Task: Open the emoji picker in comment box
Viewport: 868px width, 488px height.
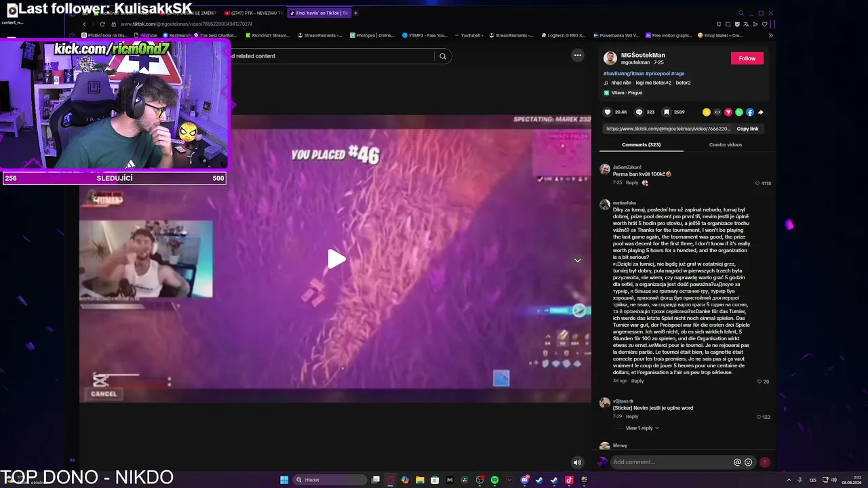Action: click(749, 462)
